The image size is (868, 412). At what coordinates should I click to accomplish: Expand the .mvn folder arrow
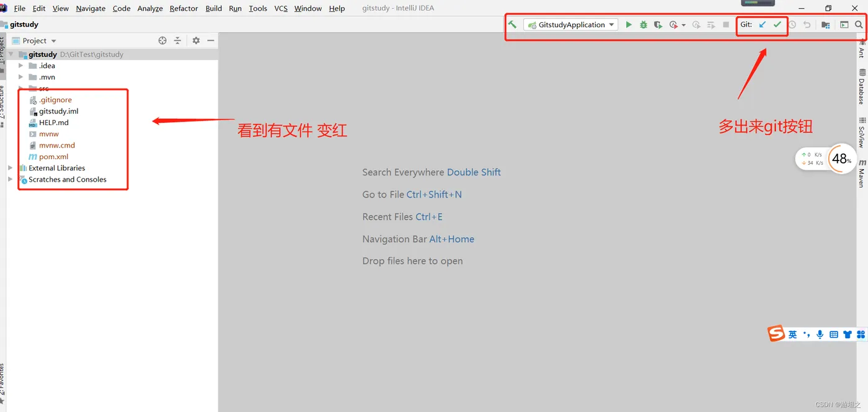click(21, 77)
